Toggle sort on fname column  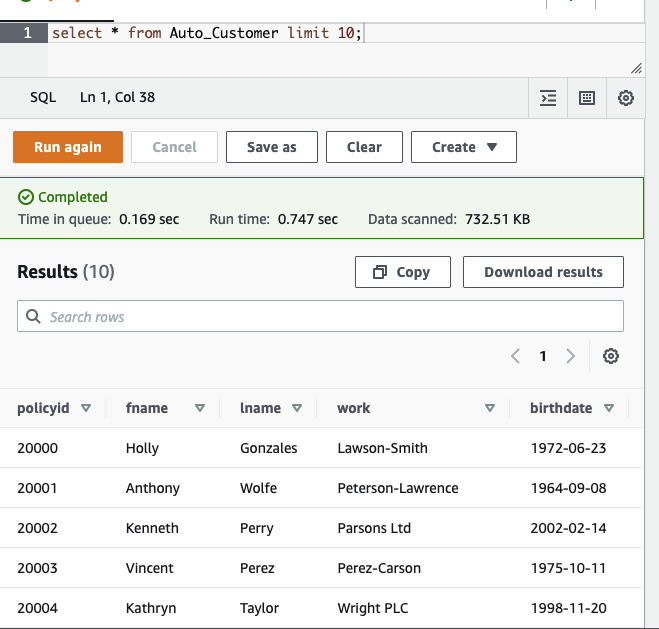pyautogui.click(x=200, y=408)
